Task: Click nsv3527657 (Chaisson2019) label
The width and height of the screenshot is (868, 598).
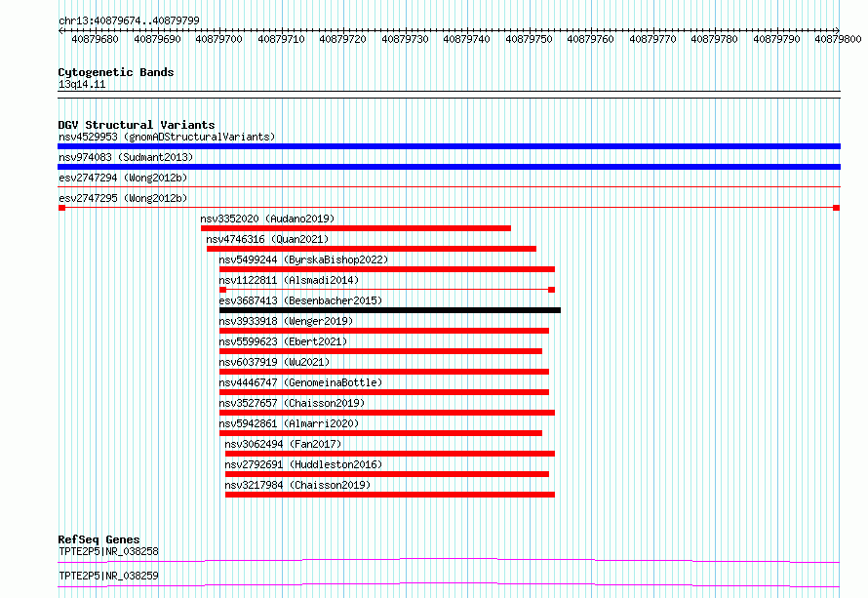Action: (292, 403)
